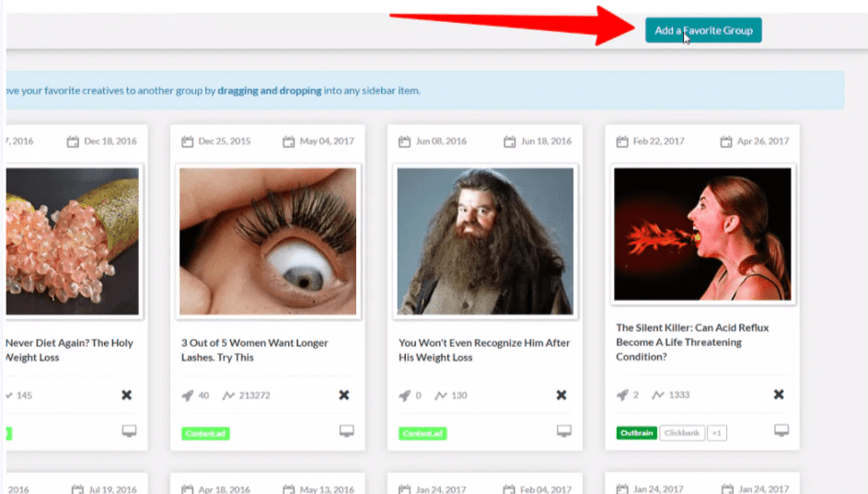This screenshot has height=494, width=868.
Task: Open the pink capsules creative thumbnail
Action: pyautogui.click(x=73, y=242)
